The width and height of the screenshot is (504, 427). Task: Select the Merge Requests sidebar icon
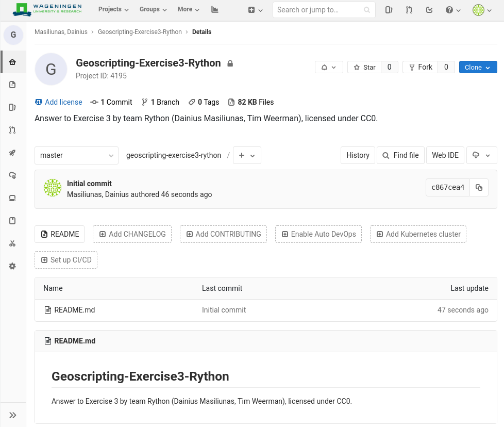point(12,130)
